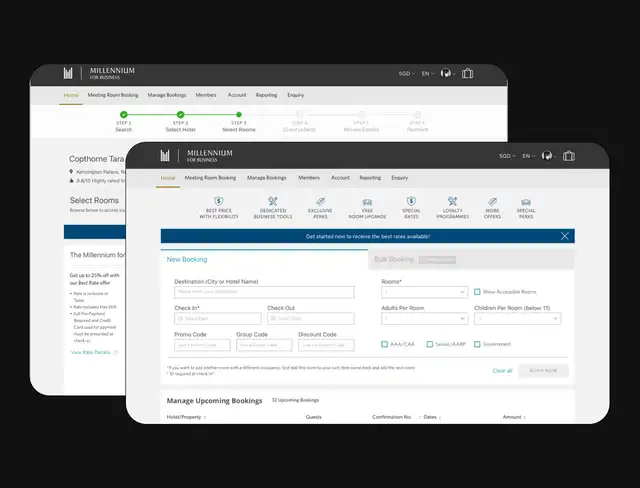This screenshot has width=640, height=488.
Task: Open Members tab in back window
Action: 206,95
